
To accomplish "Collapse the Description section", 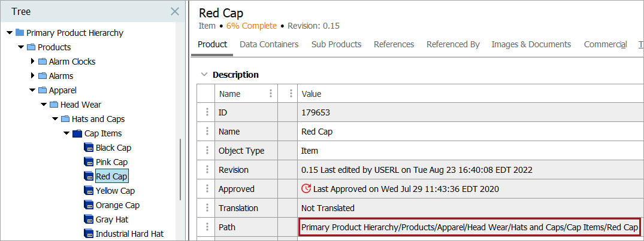I will pos(204,75).
